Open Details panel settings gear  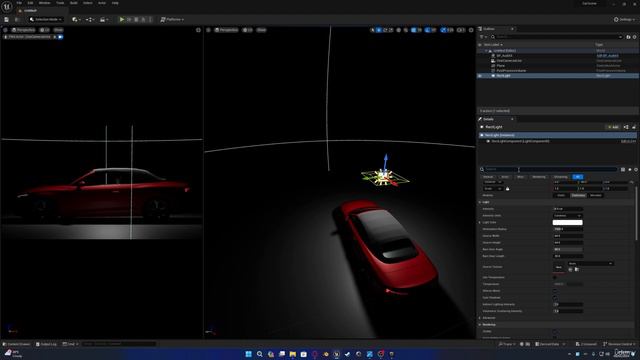pyautogui.click(x=636, y=169)
